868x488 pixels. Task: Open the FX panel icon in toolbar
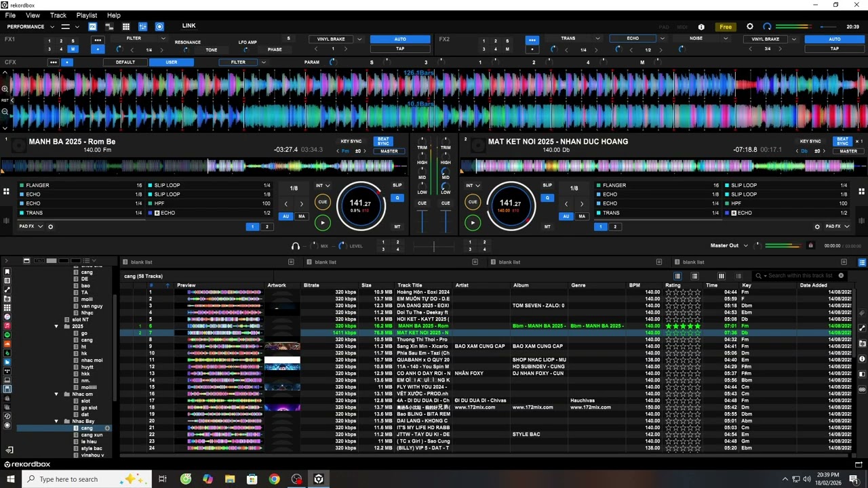click(92, 26)
